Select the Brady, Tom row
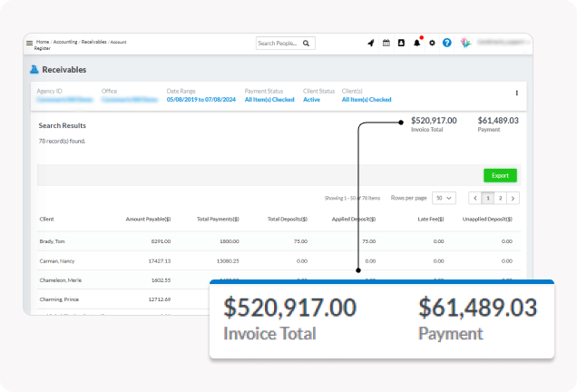This screenshot has height=392, width=577. click(279, 241)
